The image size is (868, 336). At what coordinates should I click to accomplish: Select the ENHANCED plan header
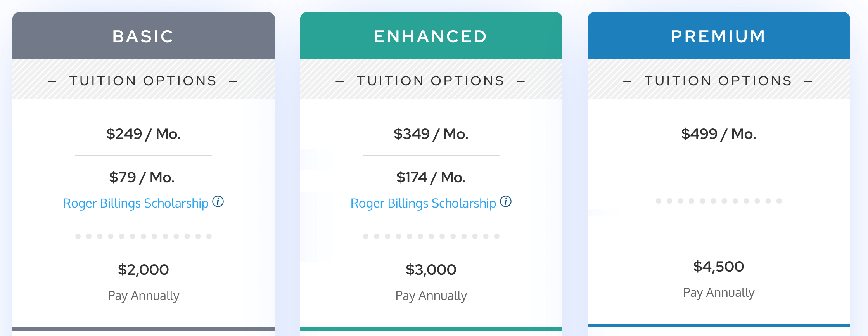click(x=431, y=36)
